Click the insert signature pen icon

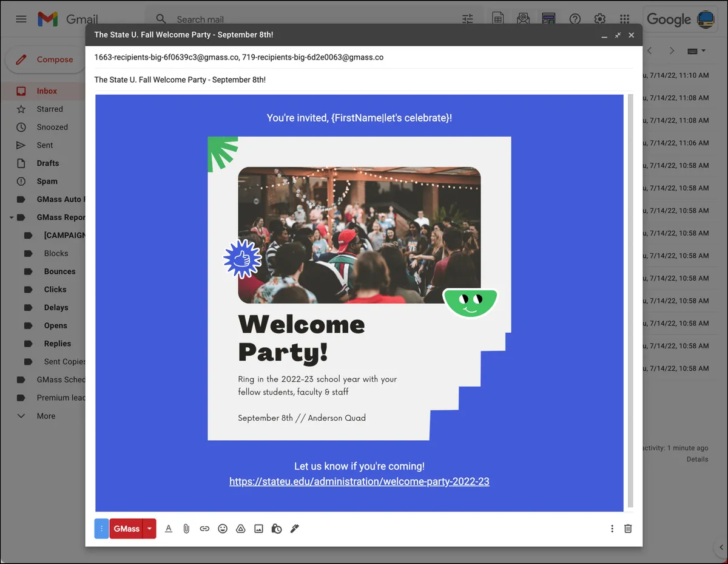(294, 529)
